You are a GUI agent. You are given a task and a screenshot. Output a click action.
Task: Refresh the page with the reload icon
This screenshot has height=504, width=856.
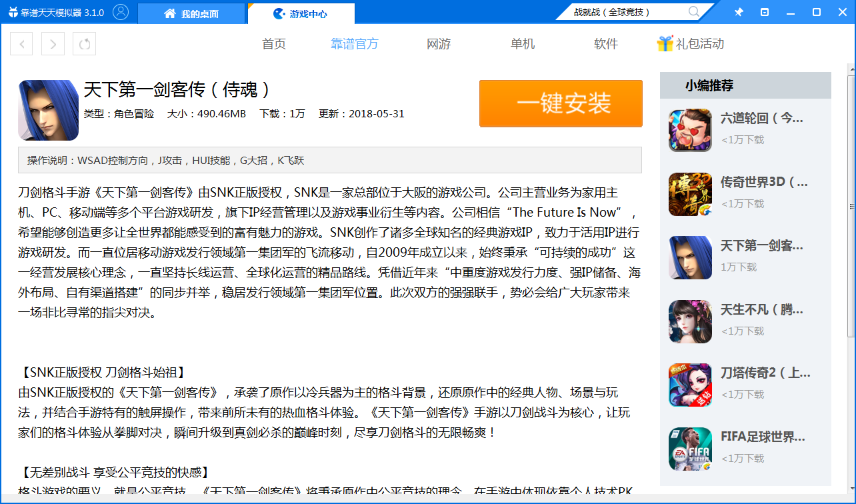pyautogui.click(x=85, y=44)
